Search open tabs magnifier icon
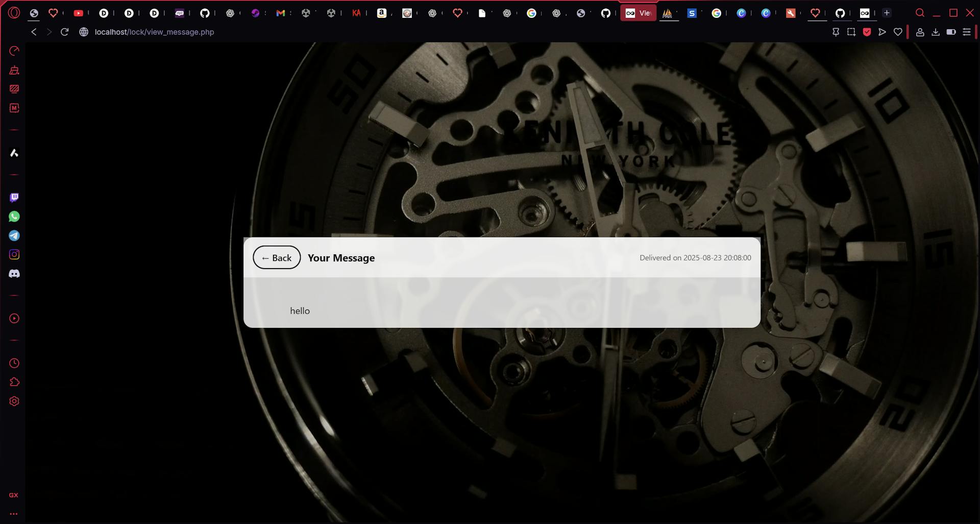 pos(920,13)
